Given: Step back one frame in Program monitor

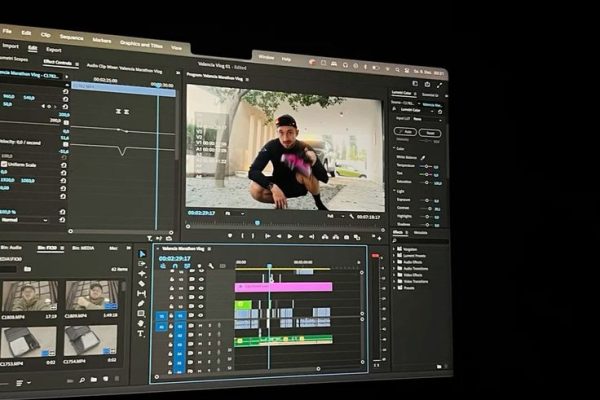Looking at the screenshot, I should pyautogui.click(x=279, y=237).
